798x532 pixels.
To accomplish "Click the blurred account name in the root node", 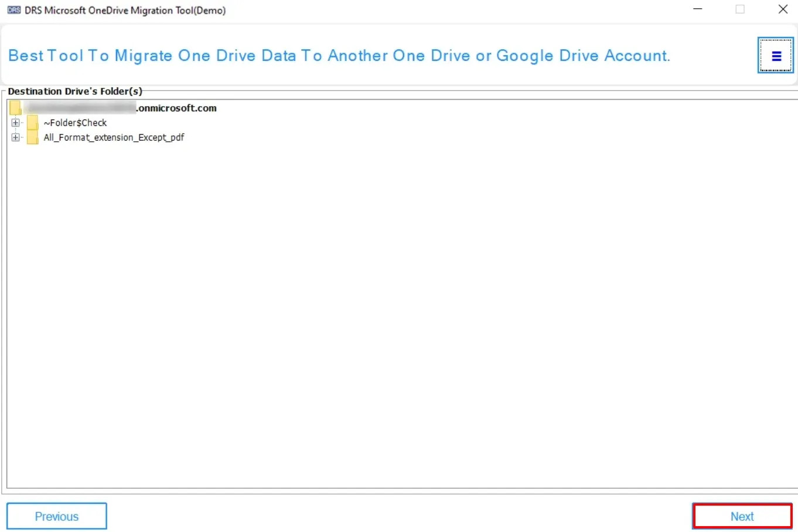I will (80, 108).
